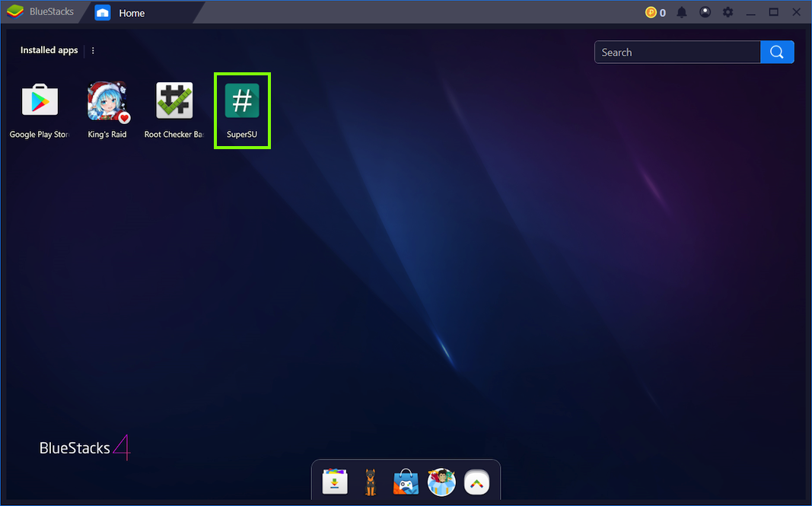Click the heart badge on King's Raid

(124, 118)
